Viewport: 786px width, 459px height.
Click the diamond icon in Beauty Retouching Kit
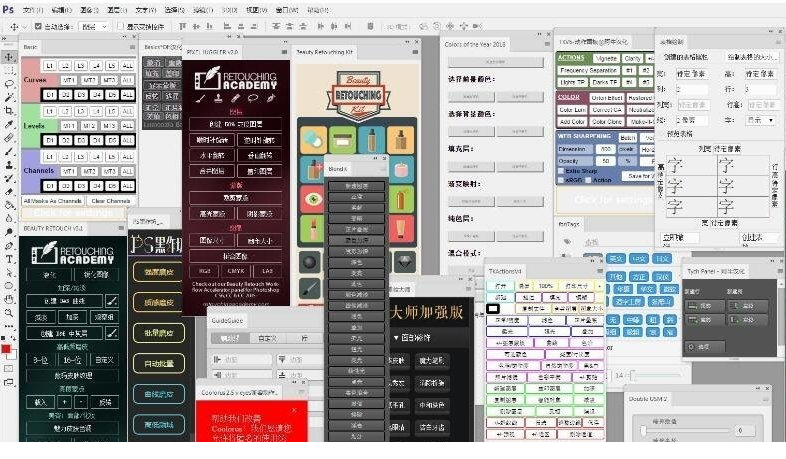click(x=405, y=261)
